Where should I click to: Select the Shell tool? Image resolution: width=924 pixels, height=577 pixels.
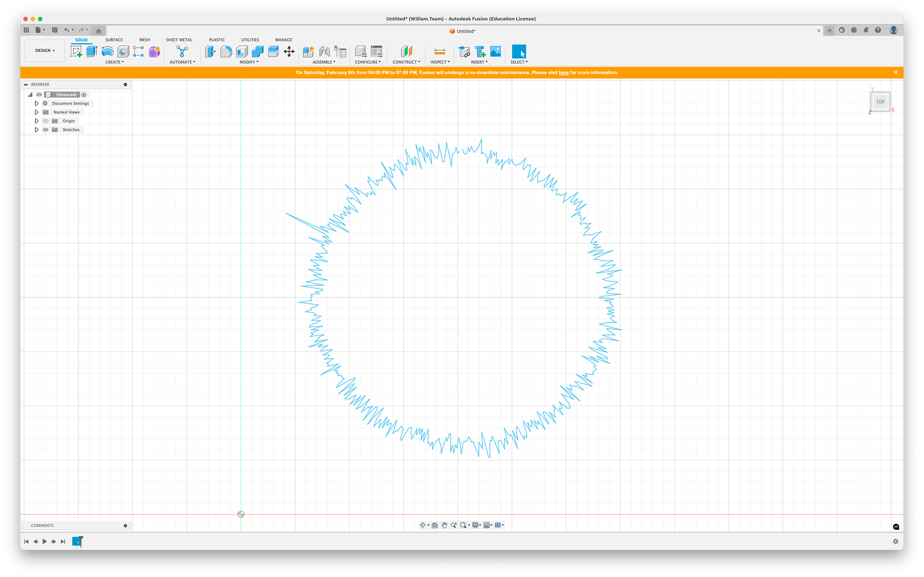click(x=242, y=51)
